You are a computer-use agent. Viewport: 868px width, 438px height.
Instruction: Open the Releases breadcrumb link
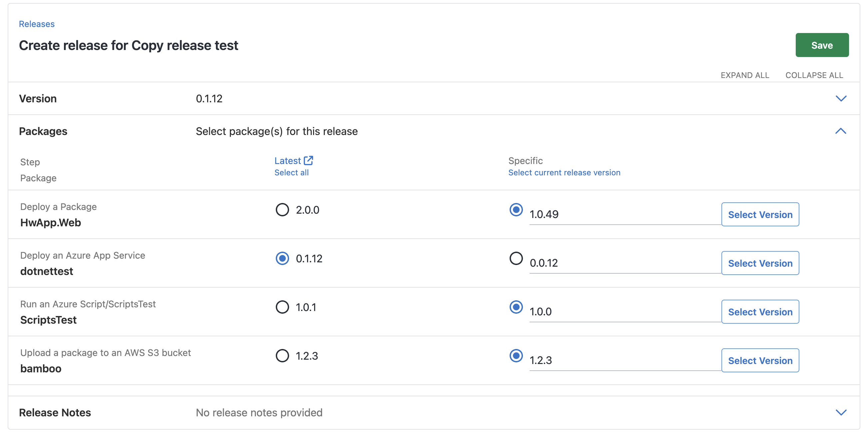pos(36,24)
